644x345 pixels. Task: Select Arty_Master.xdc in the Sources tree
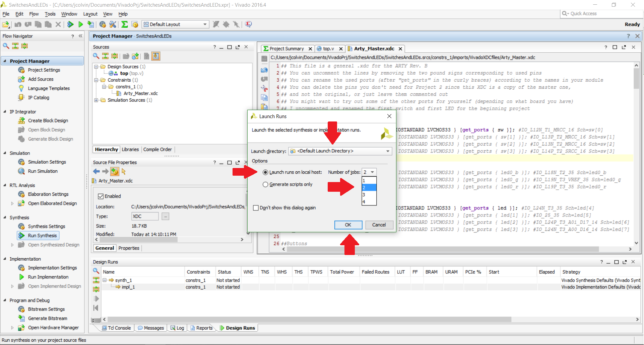(x=140, y=93)
